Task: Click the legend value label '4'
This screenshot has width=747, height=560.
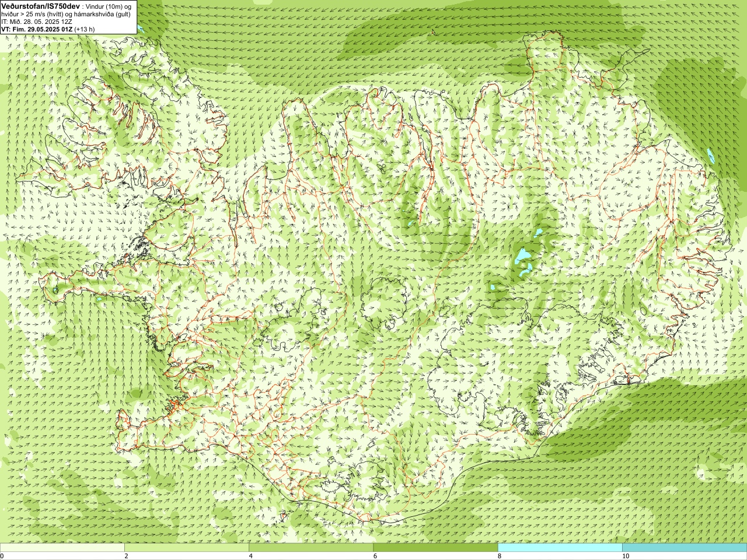Action: tap(251, 556)
